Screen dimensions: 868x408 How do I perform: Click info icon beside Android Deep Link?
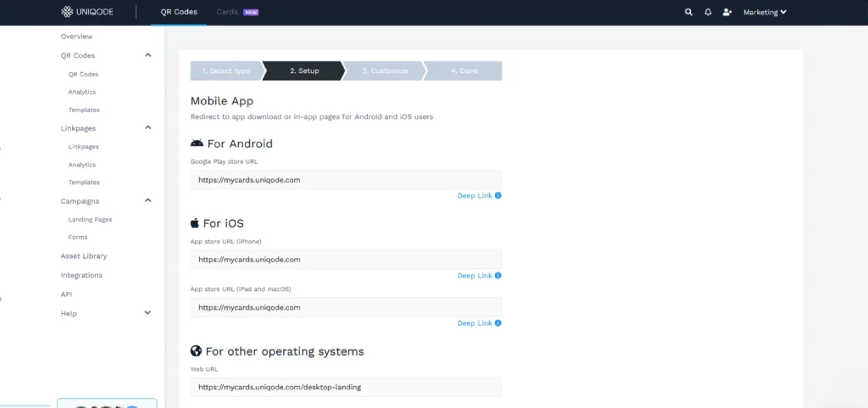tap(498, 196)
